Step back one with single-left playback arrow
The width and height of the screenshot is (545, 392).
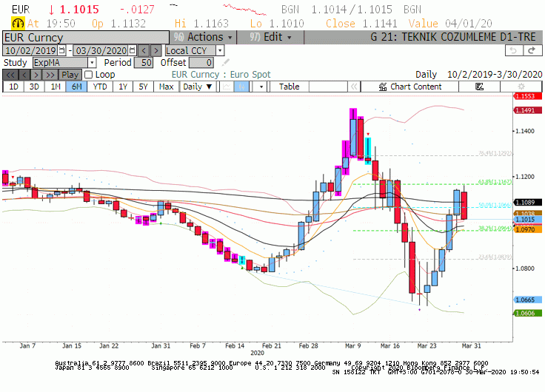(x=24, y=75)
